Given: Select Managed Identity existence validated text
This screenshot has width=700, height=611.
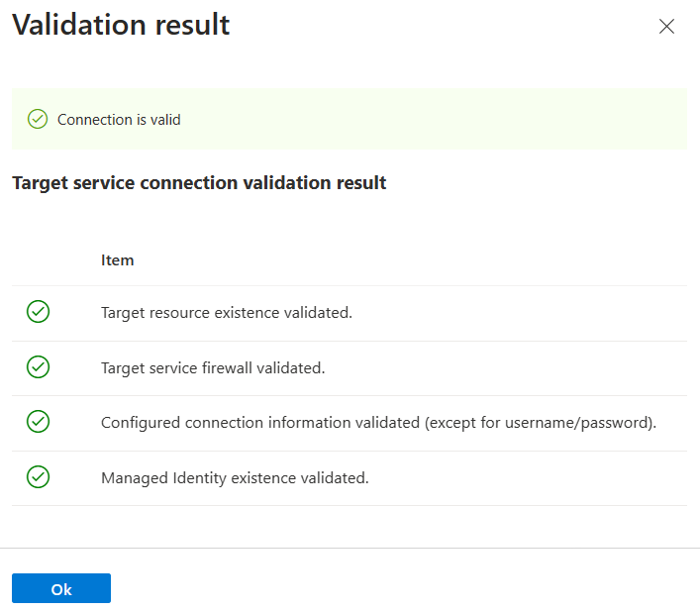Looking at the screenshot, I should 235,478.
